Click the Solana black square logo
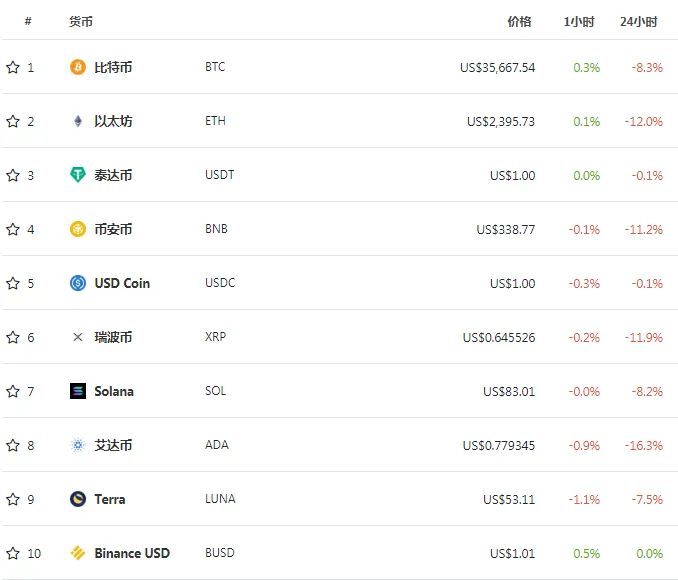The height and width of the screenshot is (580, 678). click(x=78, y=391)
